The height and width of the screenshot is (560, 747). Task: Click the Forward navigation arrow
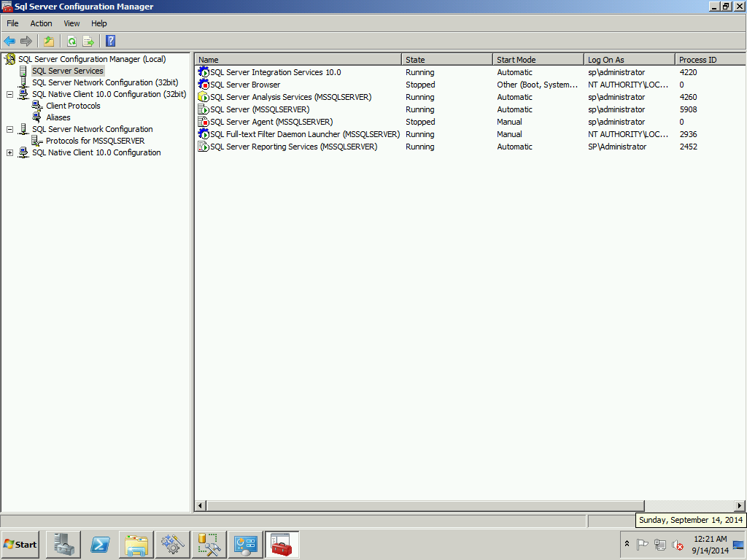pyautogui.click(x=26, y=41)
